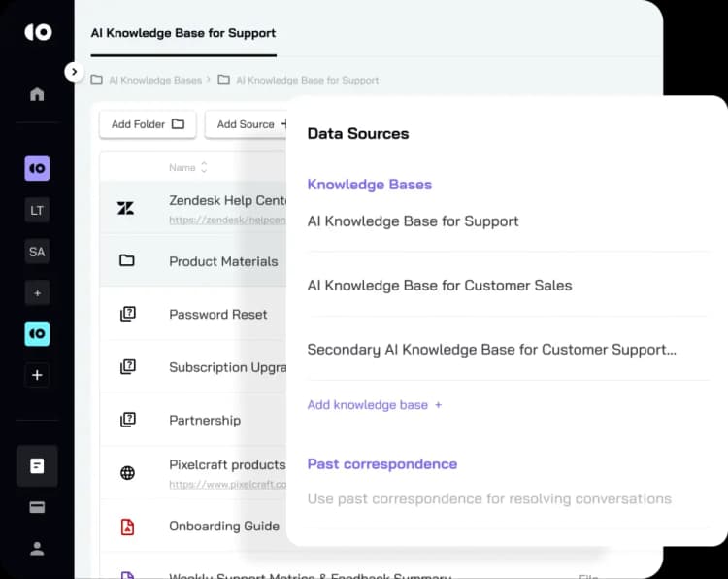Expand the sidebar with the chevron arrow
728x579 pixels.
[74, 72]
